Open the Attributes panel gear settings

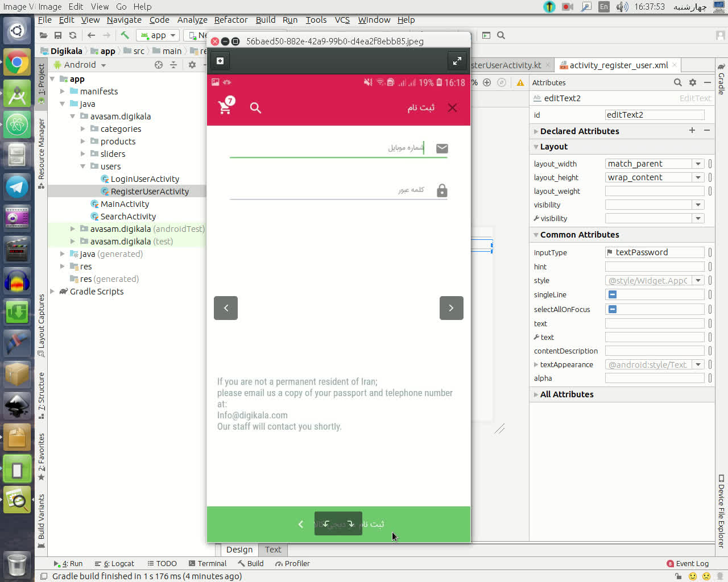tap(692, 82)
